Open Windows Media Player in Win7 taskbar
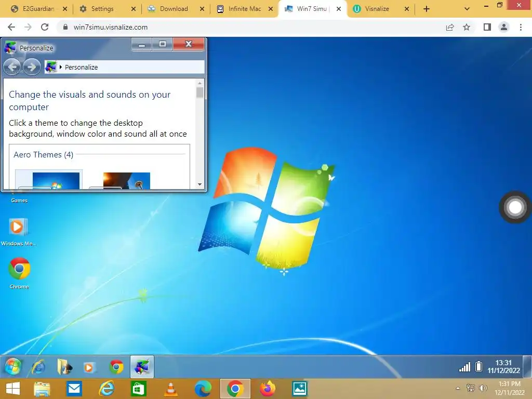 (x=89, y=367)
